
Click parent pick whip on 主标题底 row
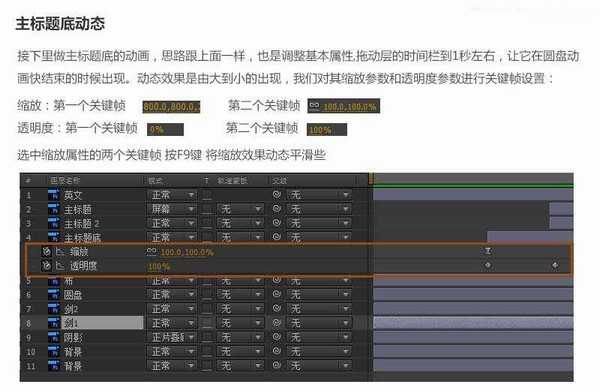click(277, 237)
